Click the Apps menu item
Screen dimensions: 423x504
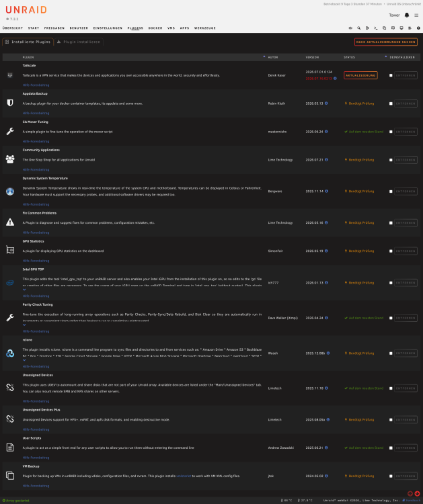pos(184,28)
